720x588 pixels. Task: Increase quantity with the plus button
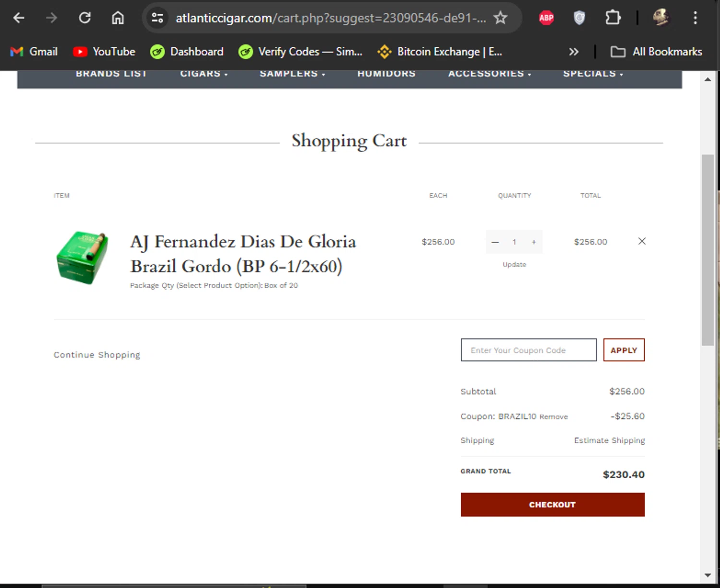coord(533,242)
